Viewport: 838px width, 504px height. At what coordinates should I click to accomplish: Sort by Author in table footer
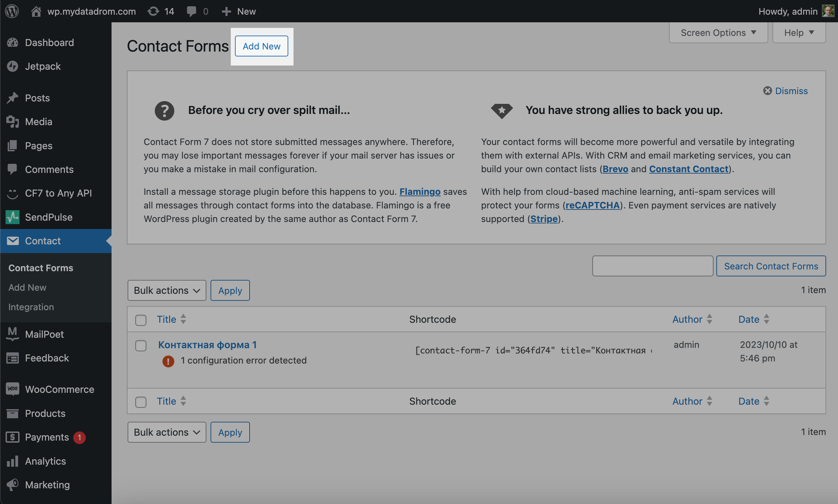coord(692,401)
